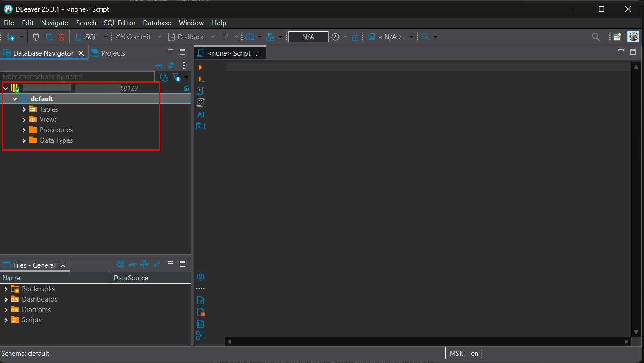Screen dimensions: 644x363
Task: Expand the Scripts folder in Files panel
Action: pyautogui.click(x=6, y=320)
